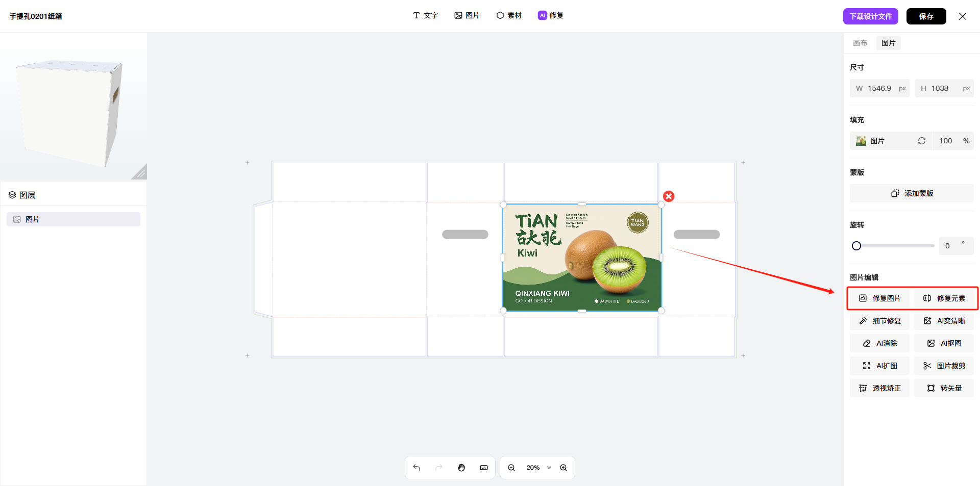
Task: Click the 修复元素 button
Action: tap(944, 298)
